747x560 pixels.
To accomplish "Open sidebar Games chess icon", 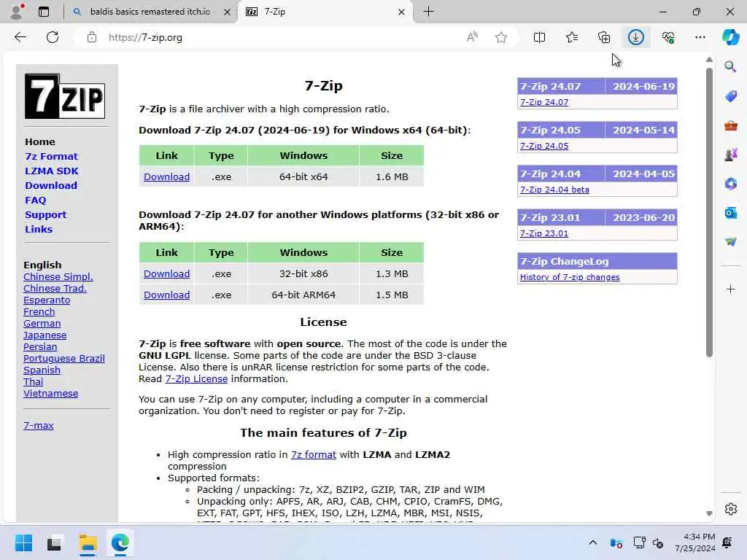I will click(x=730, y=155).
